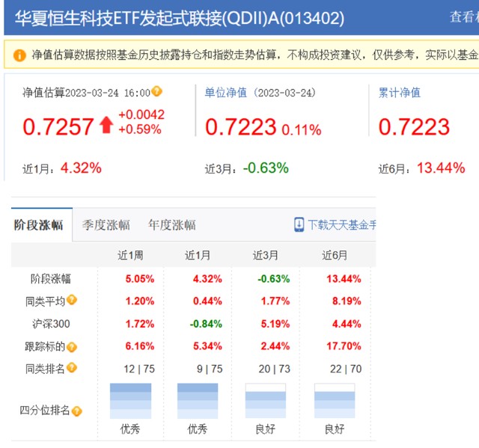Click 近6月 summary value 13.44%
479x448 pixels.
coord(441,168)
